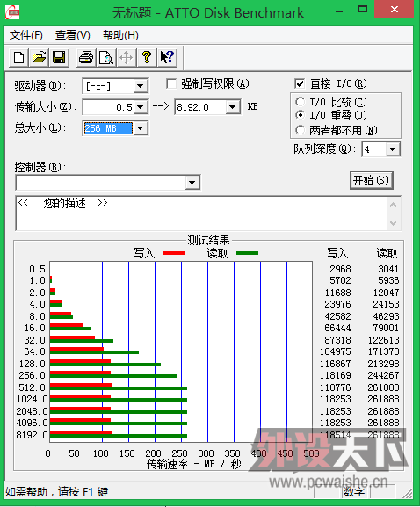Select the I/O 比较 radio option
This screenshot has height=507, width=420.
coord(300,102)
